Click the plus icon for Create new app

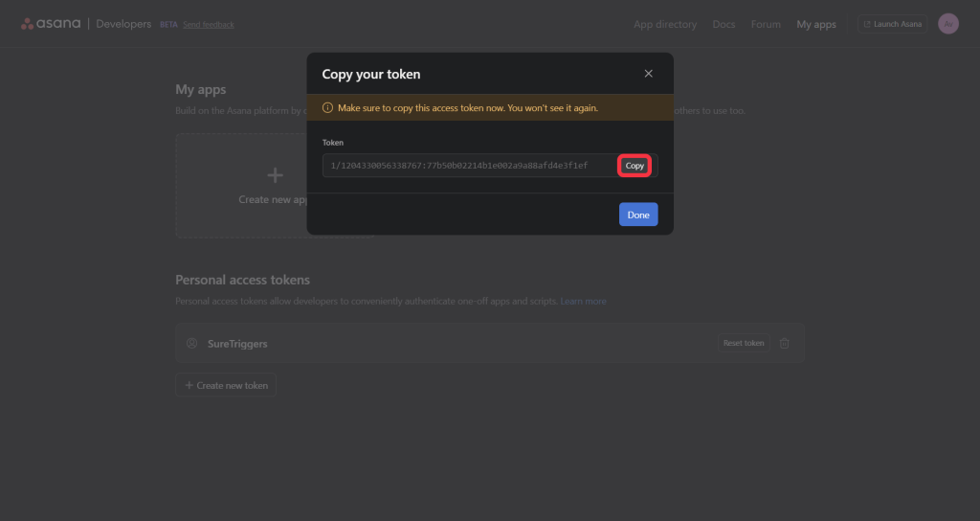275,175
